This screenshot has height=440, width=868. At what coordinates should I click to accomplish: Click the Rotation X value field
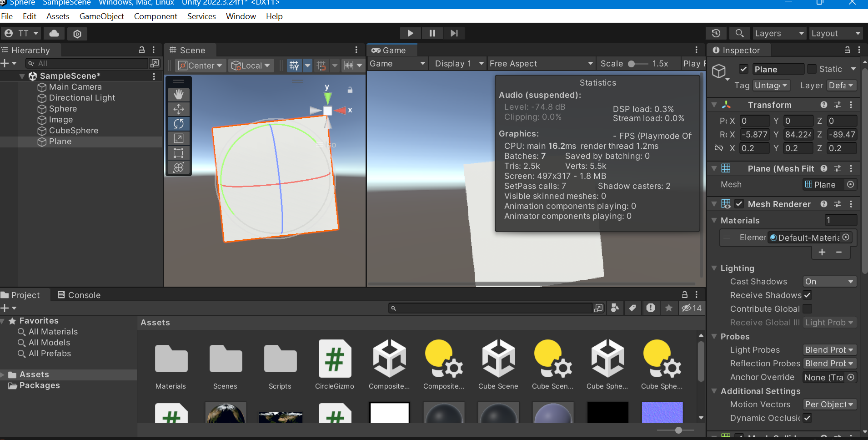(x=755, y=135)
